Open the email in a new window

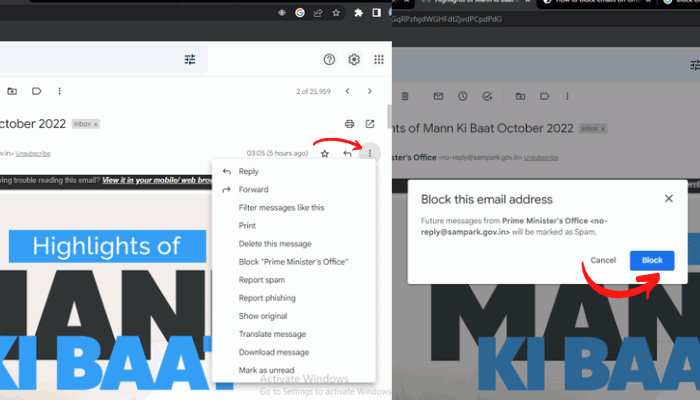(370, 124)
